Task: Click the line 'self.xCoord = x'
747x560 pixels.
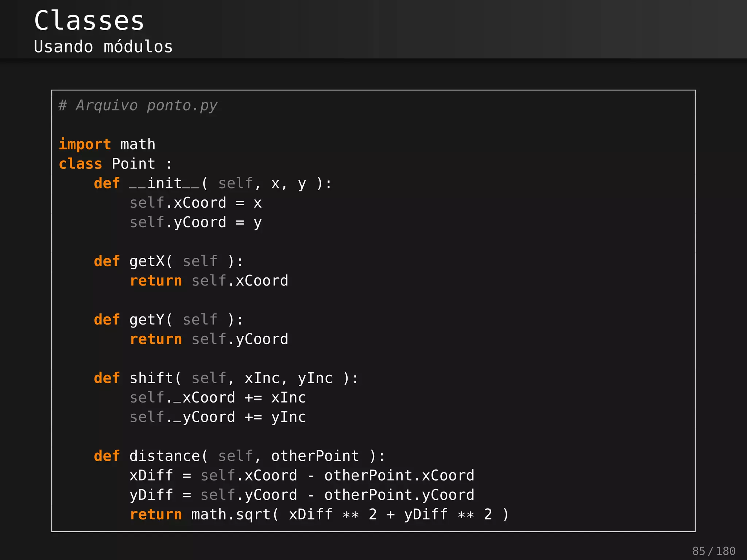Action: tap(196, 203)
